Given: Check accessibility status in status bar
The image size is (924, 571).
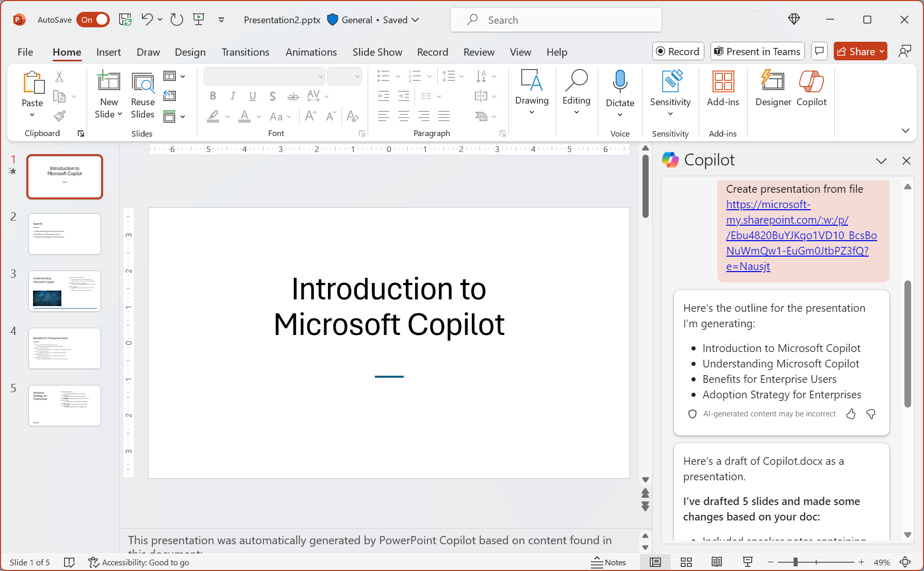Looking at the screenshot, I should (x=139, y=562).
